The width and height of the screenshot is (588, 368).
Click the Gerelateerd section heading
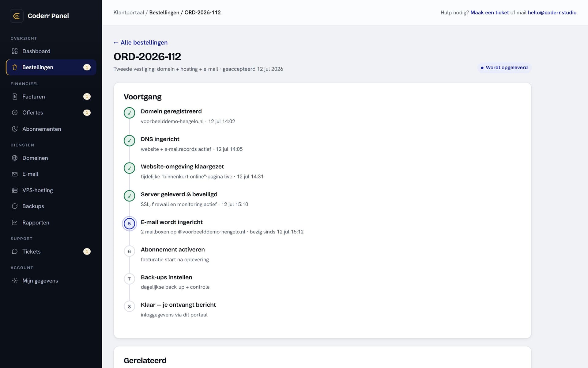(x=145, y=360)
